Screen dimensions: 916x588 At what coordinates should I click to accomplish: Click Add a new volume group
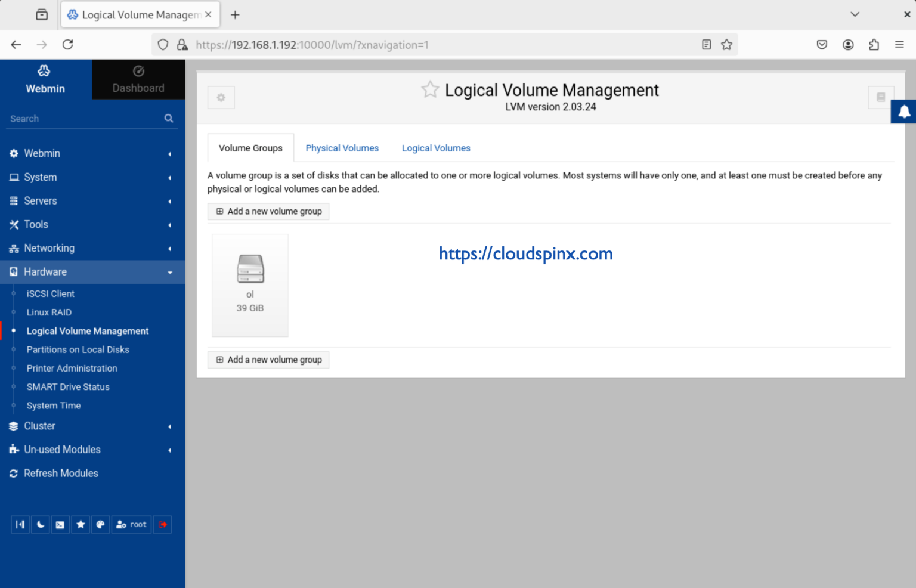point(268,211)
